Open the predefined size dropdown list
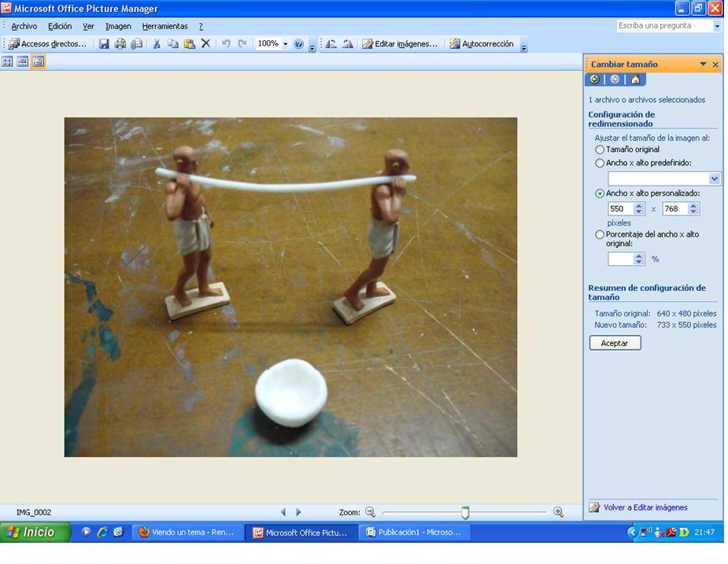Screen dimensions: 728x564 tap(714, 179)
